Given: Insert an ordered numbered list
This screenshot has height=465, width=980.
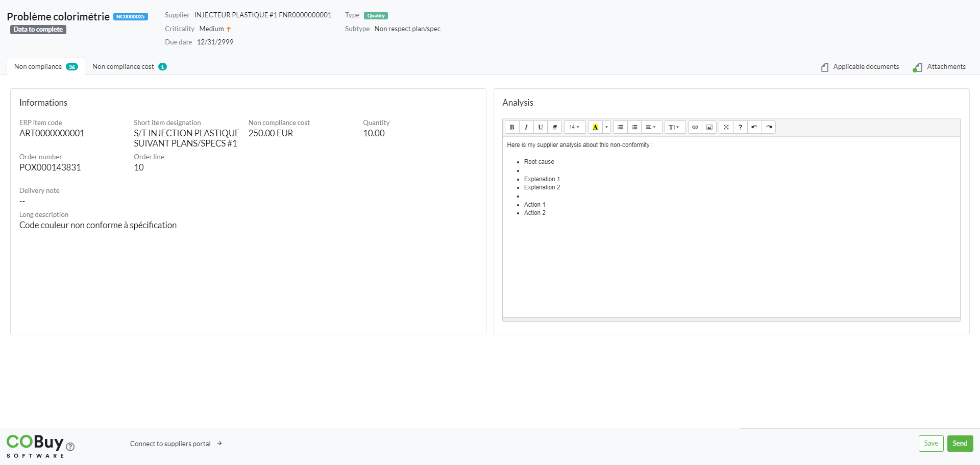Looking at the screenshot, I should 634,127.
